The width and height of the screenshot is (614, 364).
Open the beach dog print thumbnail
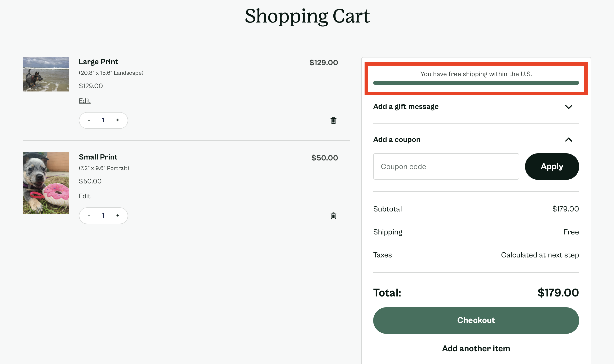pyautogui.click(x=46, y=74)
